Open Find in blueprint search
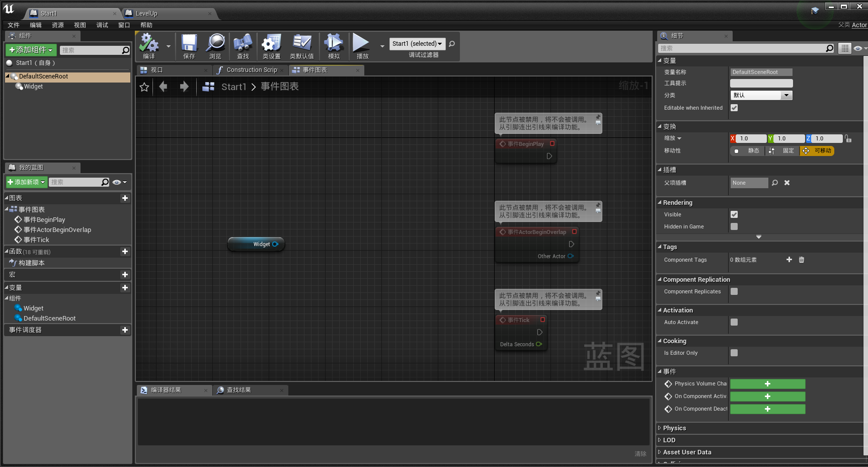 [243, 46]
